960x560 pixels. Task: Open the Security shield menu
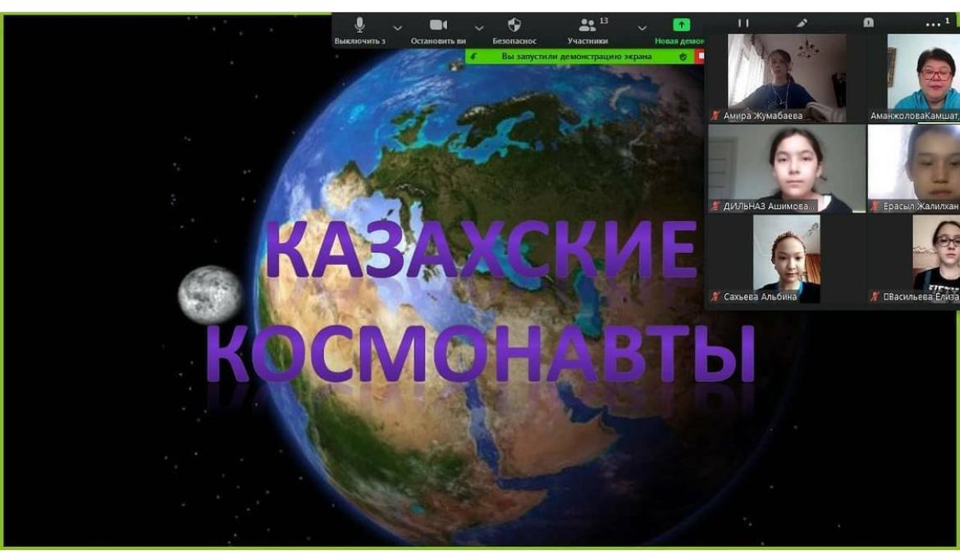pyautogui.click(x=514, y=25)
